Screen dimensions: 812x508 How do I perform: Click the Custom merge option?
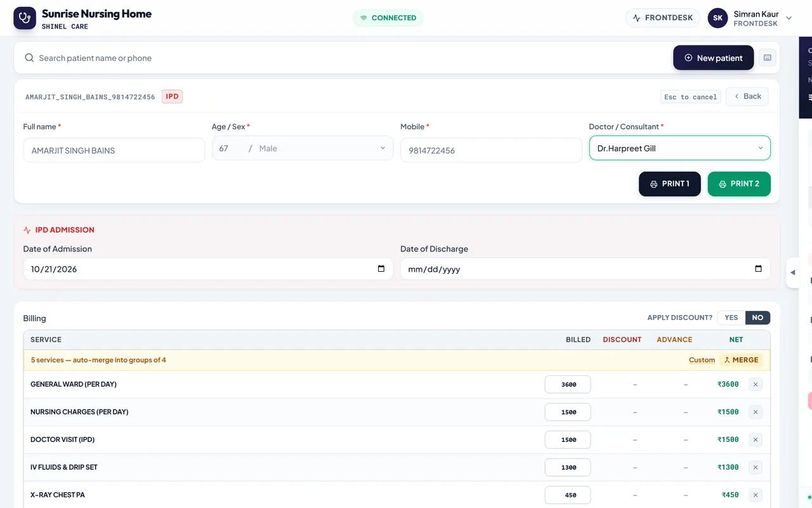point(702,360)
